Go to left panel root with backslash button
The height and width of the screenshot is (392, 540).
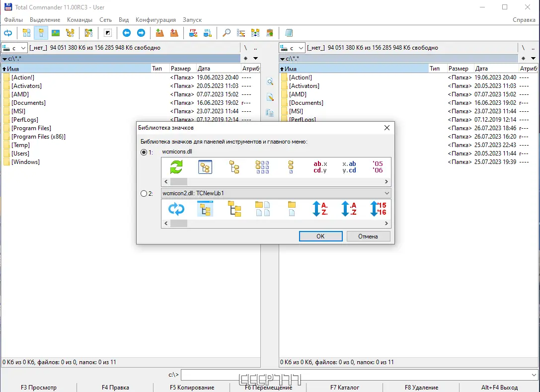[245, 48]
